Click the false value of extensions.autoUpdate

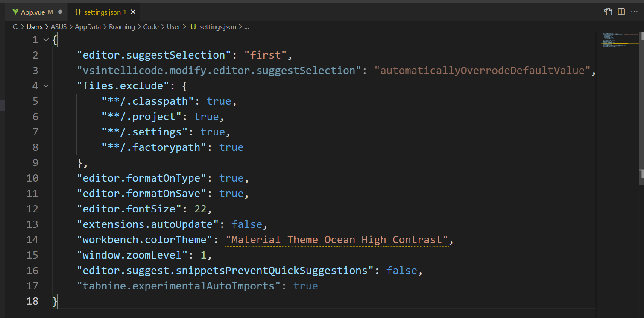[x=247, y=224]
